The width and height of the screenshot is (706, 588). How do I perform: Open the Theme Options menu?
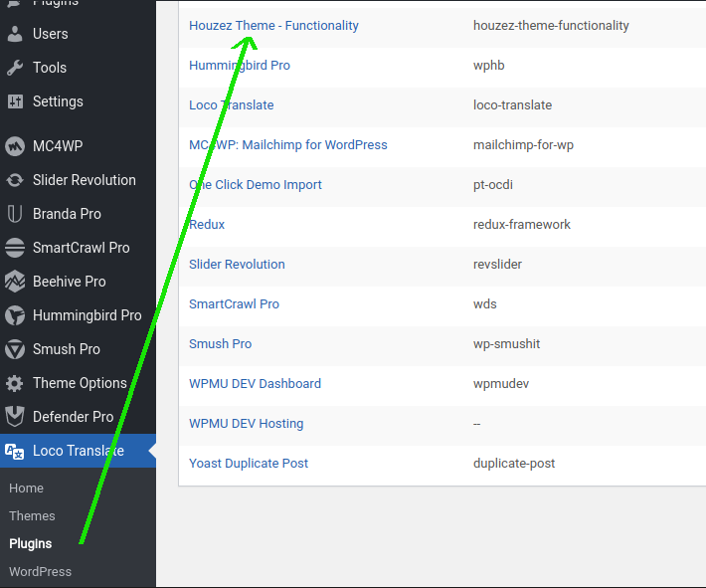click(78, 383)
